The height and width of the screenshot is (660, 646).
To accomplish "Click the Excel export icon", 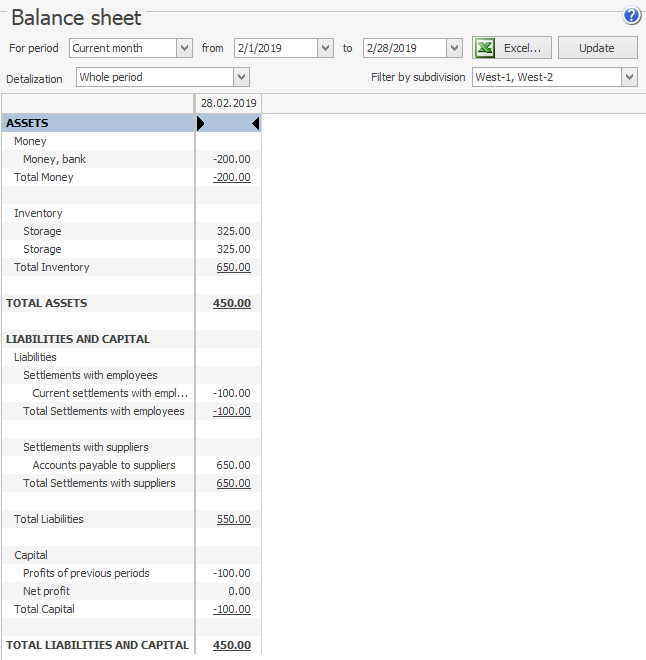I will pos(485,48).
